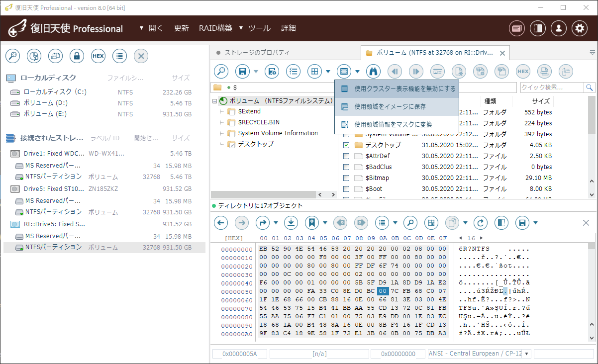Select 使用領域情報をマスクに変換 menu item

coord(397,124)
